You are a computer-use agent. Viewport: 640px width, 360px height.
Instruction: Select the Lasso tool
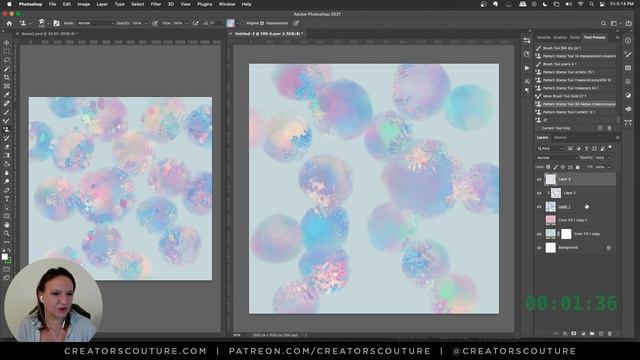point(7,60)
